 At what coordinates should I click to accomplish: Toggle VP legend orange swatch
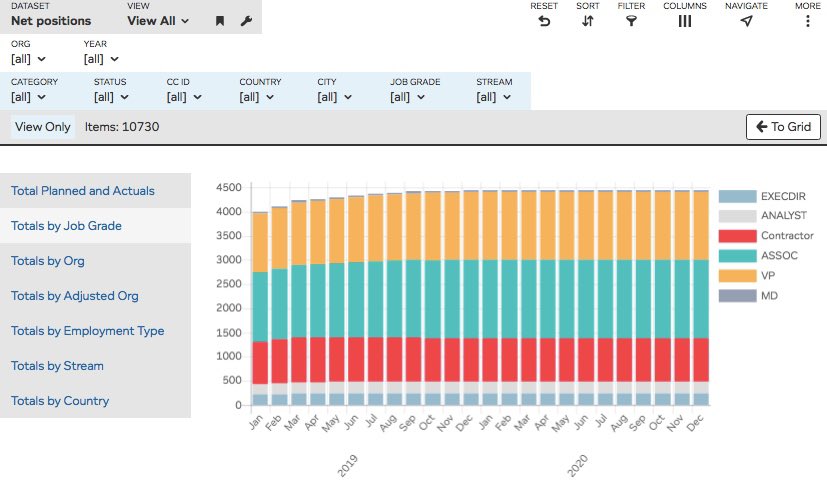point(737,276)
